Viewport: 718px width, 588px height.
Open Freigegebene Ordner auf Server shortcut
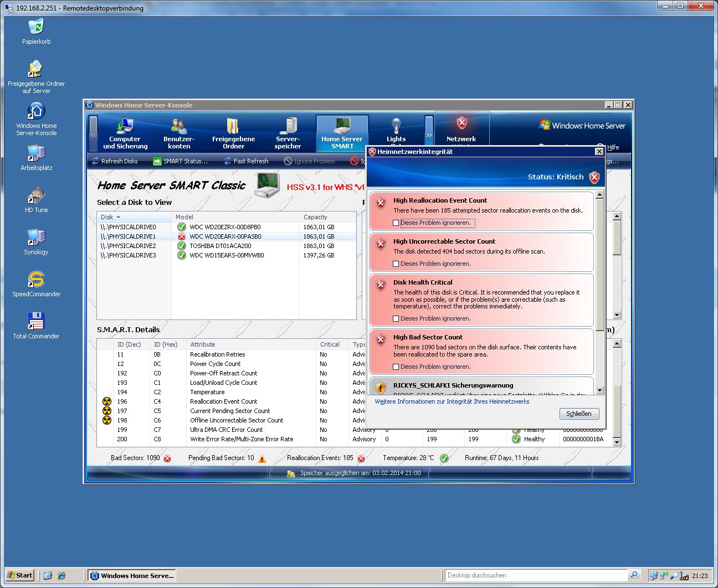tap(36, 76)
